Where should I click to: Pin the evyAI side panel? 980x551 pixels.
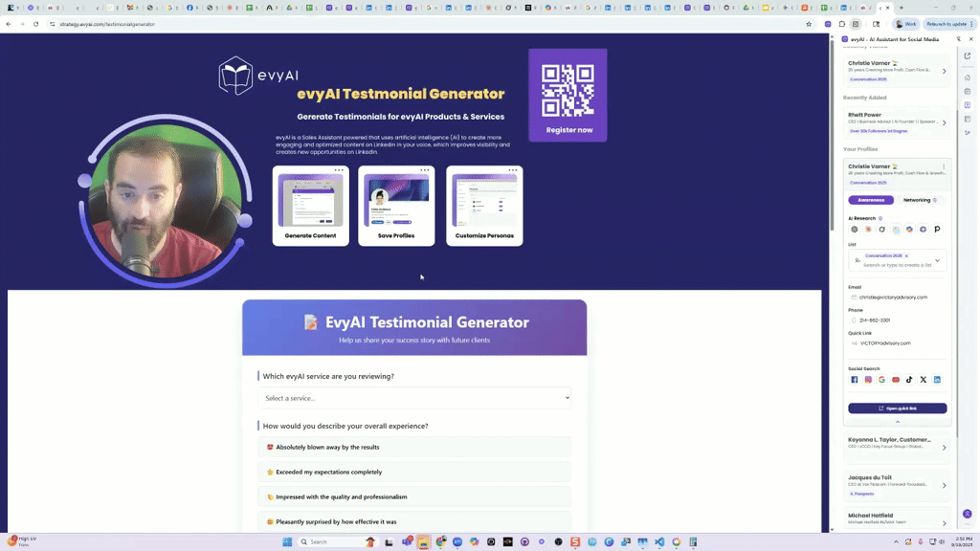click(x=959, y=39)
